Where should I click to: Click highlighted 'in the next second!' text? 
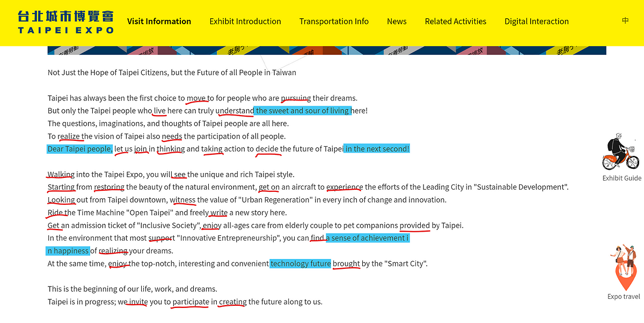coord(377,149)
